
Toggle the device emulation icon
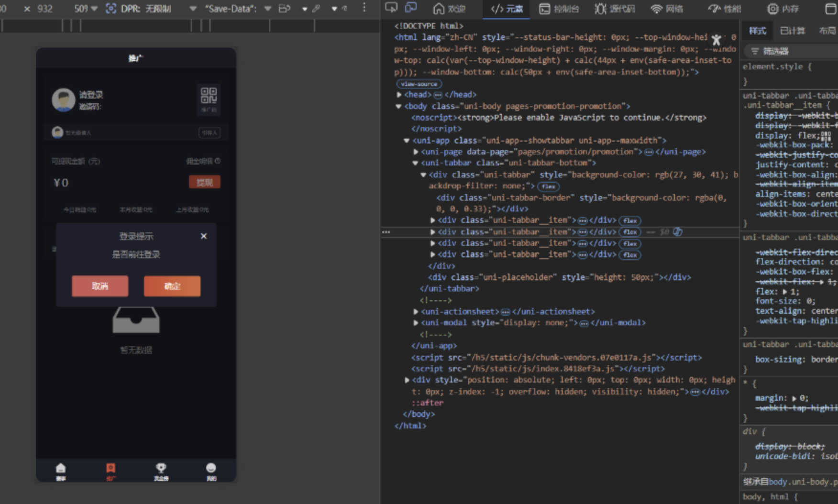pos(411,8)
